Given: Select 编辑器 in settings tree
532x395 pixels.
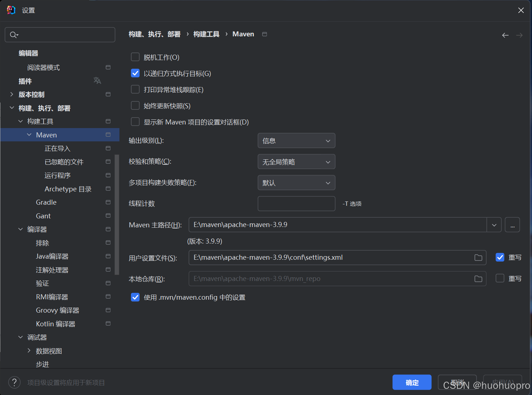Looking at the screenshot, I should 28,53.
